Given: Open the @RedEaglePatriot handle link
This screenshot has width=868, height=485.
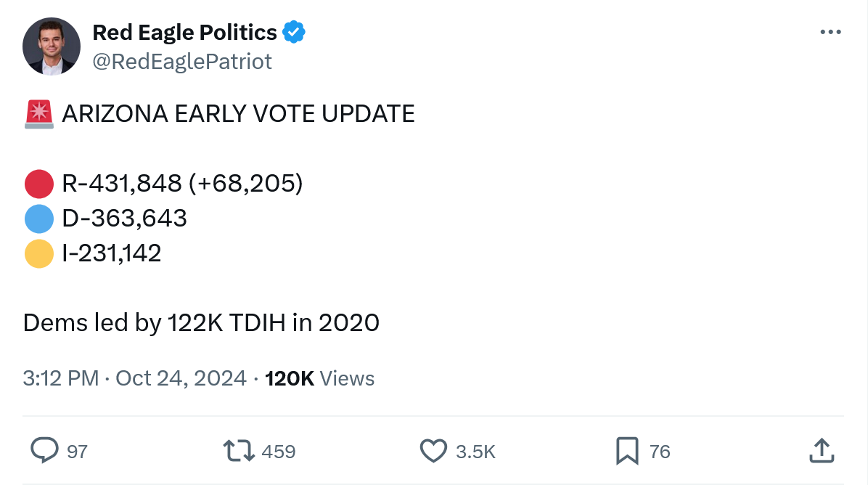Looking at the screenshot, I should (182, 62).
